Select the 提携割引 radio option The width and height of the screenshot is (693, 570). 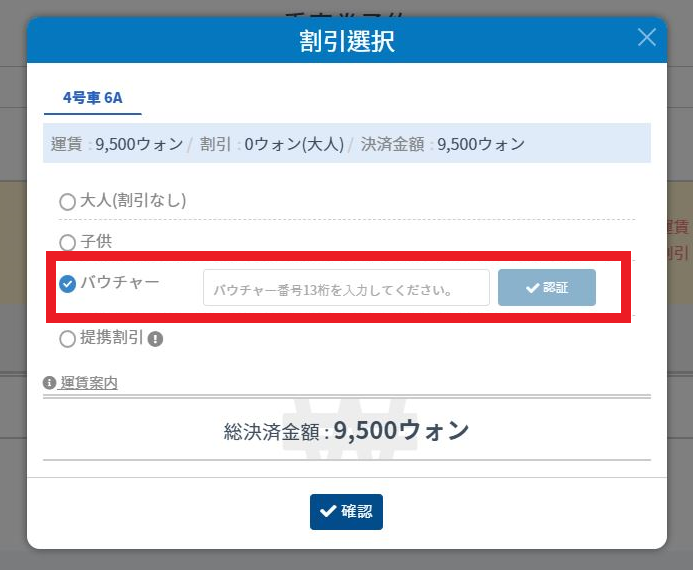[x=68, y=339]
